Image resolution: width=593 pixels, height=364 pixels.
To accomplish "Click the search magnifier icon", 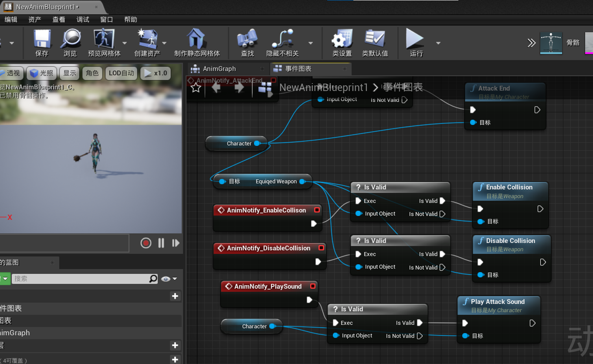I will [153, 279].
